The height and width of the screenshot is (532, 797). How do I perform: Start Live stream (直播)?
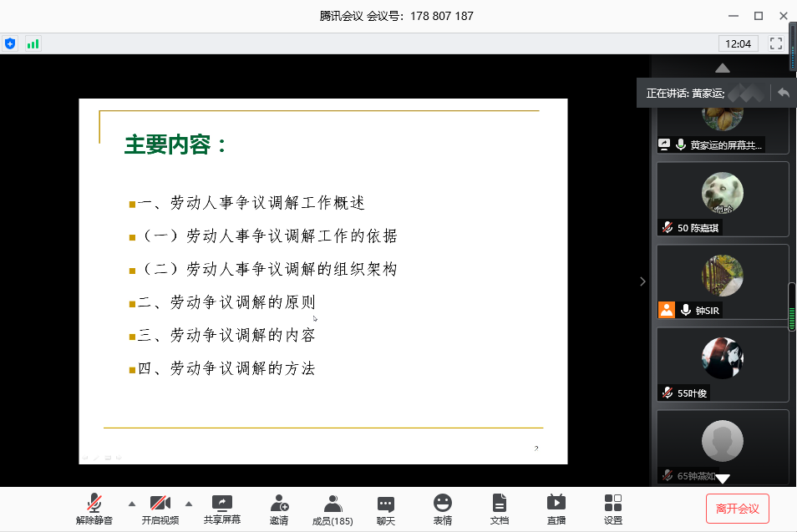coord(556,509)
